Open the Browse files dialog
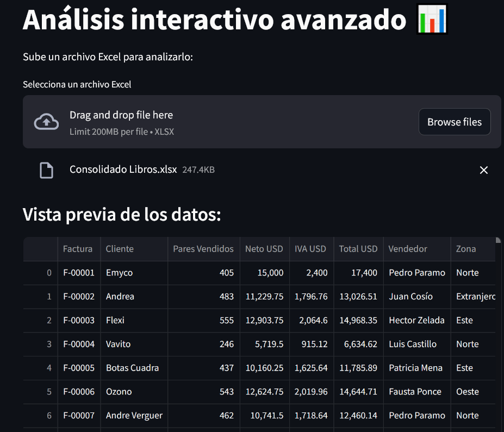 [x=455, y=122]
